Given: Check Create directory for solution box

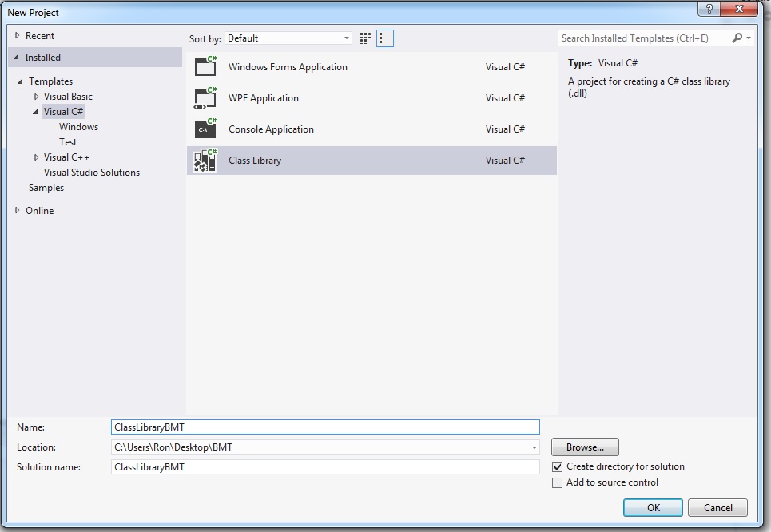Looking at the screenshot, I should 557,466.
